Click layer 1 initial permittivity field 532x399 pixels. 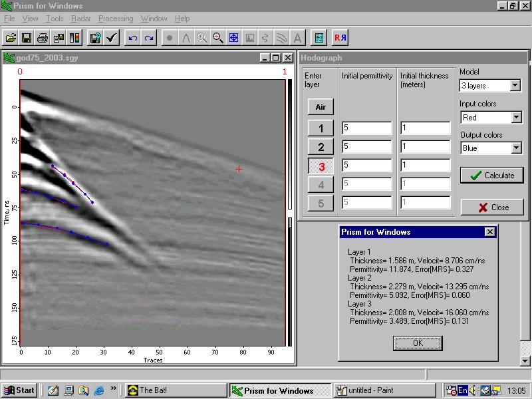367,128
